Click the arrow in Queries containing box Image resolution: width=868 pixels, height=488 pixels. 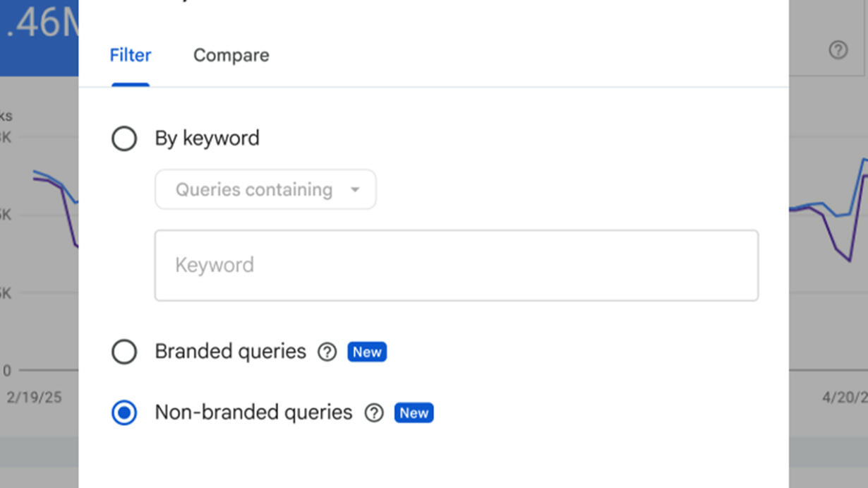[355, 189]
